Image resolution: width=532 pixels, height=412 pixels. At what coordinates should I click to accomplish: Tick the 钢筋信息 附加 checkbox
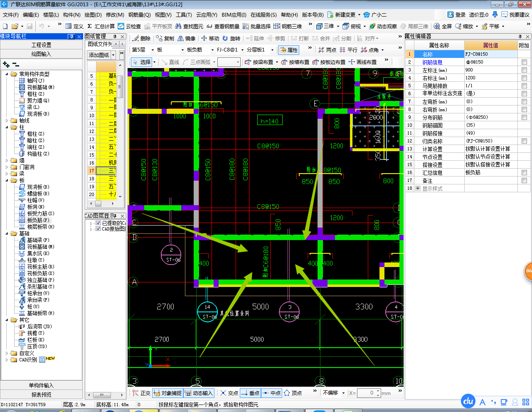[x=524, y=62]
